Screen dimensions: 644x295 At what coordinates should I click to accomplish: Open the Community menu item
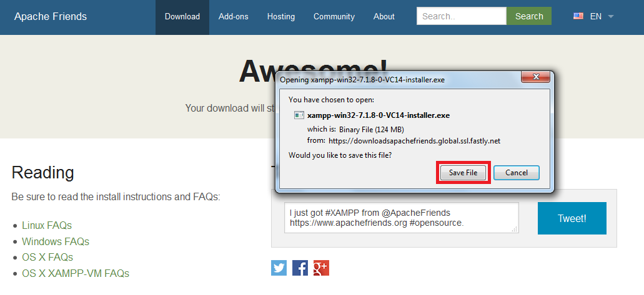pyautogui.click(x=334, y=17)
